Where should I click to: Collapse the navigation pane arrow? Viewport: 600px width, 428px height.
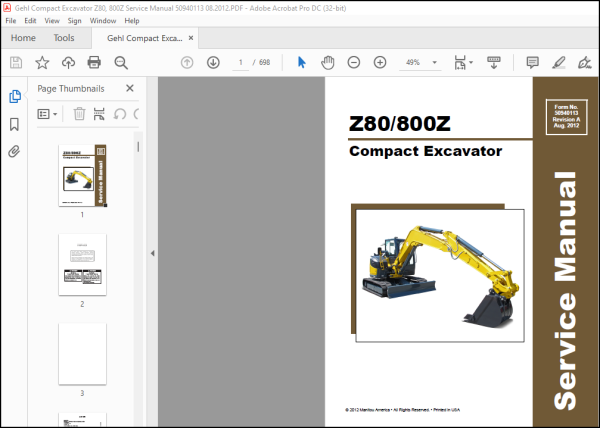click(152, 253)
